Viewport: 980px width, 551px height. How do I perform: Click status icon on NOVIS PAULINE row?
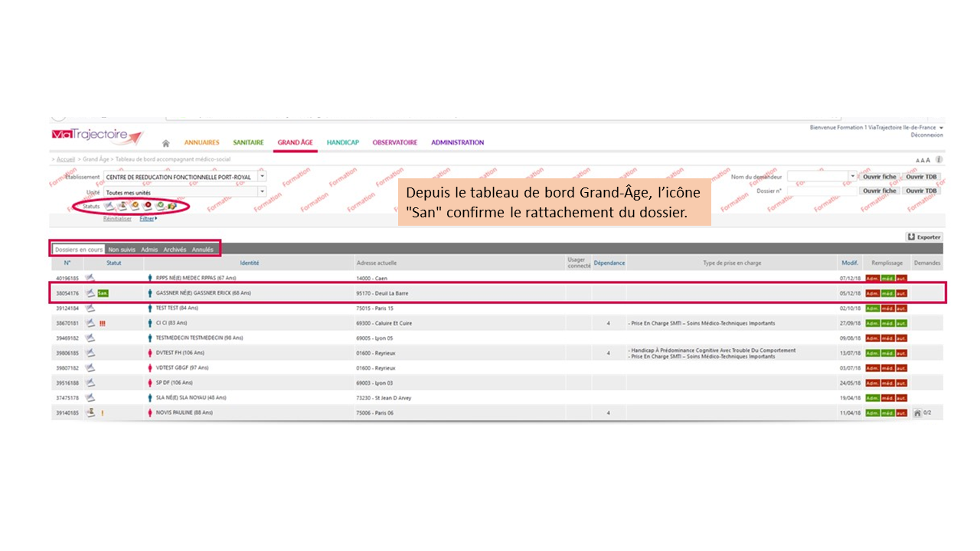tap(90, 412)
